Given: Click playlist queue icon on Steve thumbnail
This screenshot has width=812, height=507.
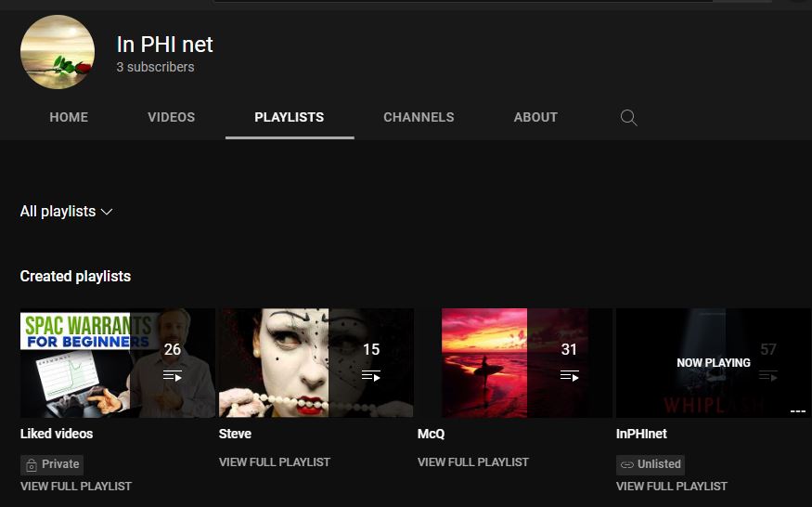Looking at the screenshot, I should (x=371, y=376).
